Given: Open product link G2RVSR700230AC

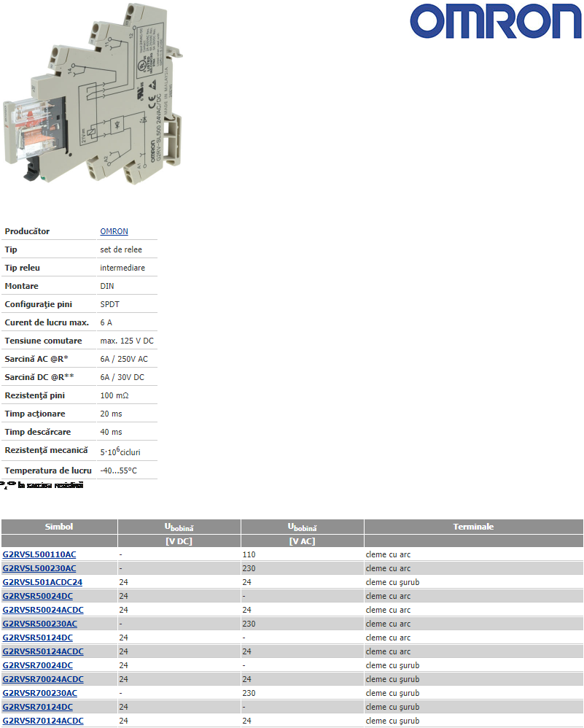Looking at the screenshot, I should (40, 693).
